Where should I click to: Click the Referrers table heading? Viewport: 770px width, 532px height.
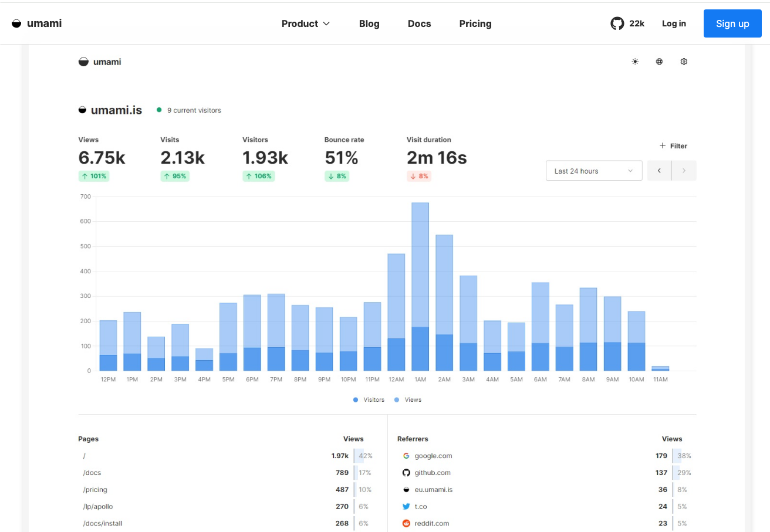(413, 439)
